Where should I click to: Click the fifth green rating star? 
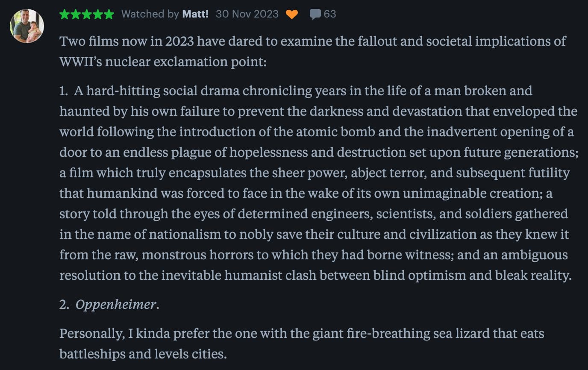pyautogui.click(x=109, y=14)
